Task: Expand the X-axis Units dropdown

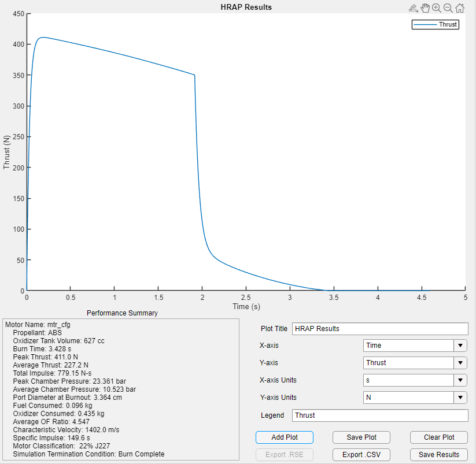Action: 415,380
